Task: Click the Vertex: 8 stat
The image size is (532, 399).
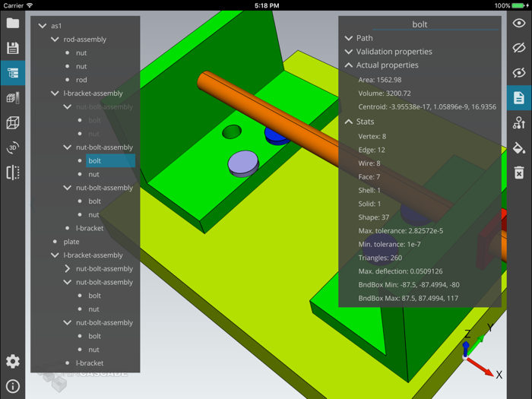Action: click(x=372, y=136)
